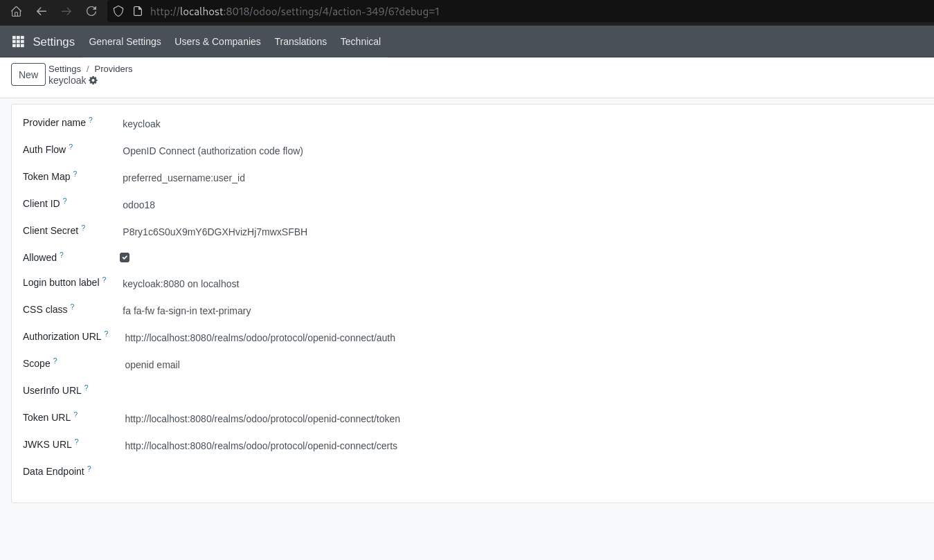The image size is (934, 560).
Task: Click the question mark beside JWKS URL
Action: pyautogui.click(x=77, y=441)
